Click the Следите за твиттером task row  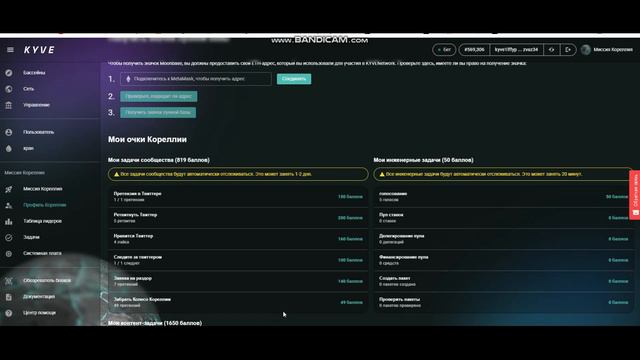click(238, 260)
